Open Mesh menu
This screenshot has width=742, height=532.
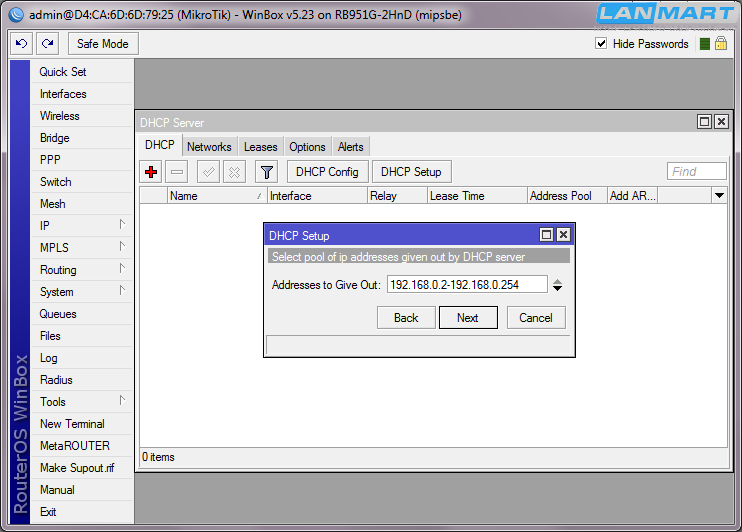(x=81, y=204)
